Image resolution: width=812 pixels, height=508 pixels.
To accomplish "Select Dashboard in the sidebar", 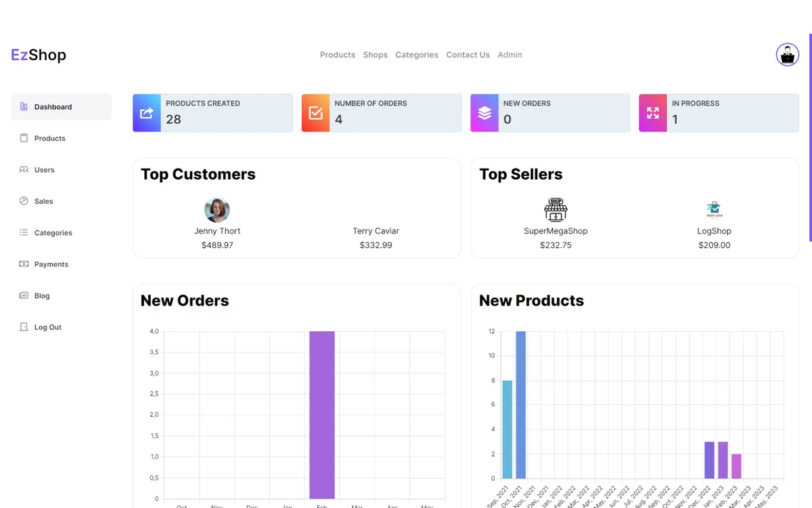I will pos(61,107).
